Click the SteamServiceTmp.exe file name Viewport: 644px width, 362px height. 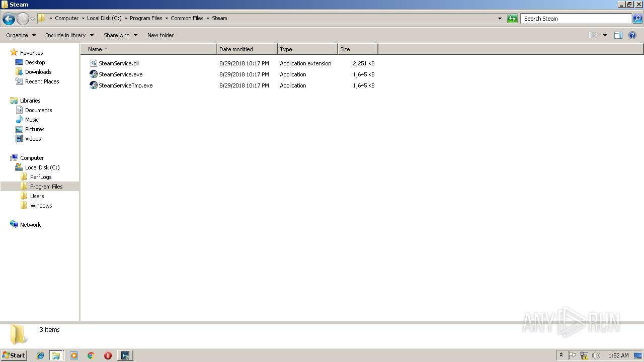pos(126,85)
